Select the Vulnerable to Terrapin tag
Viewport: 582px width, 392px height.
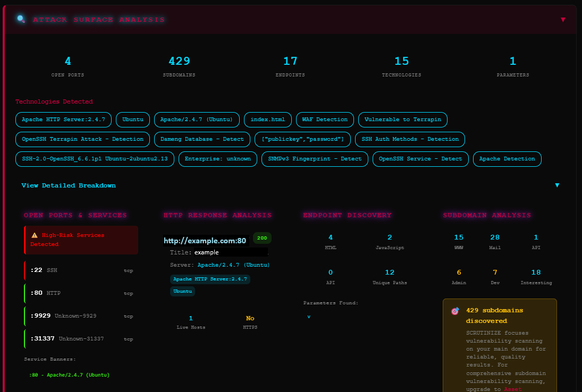coord(403,120)
